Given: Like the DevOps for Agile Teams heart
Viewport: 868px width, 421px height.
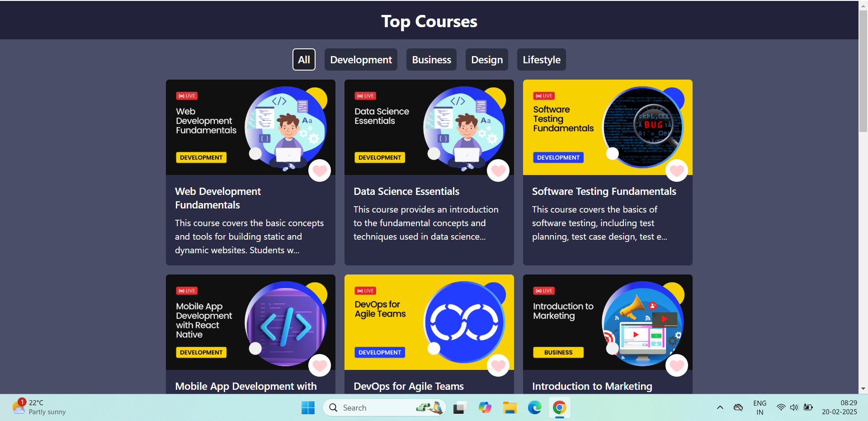Looking at the screenshot, I should pos(498,365).
